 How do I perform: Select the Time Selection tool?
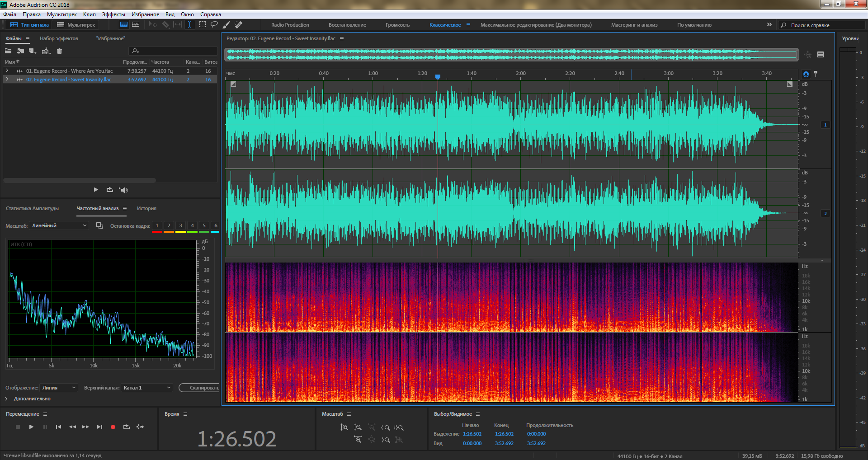click(x=189, y=25)
